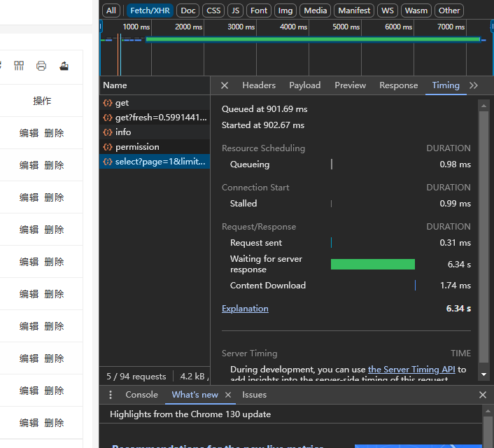The width and height of the screenshot is (494, 448).
Task: Click the long green bar in timeline overview
Action: tap(313, 39)
